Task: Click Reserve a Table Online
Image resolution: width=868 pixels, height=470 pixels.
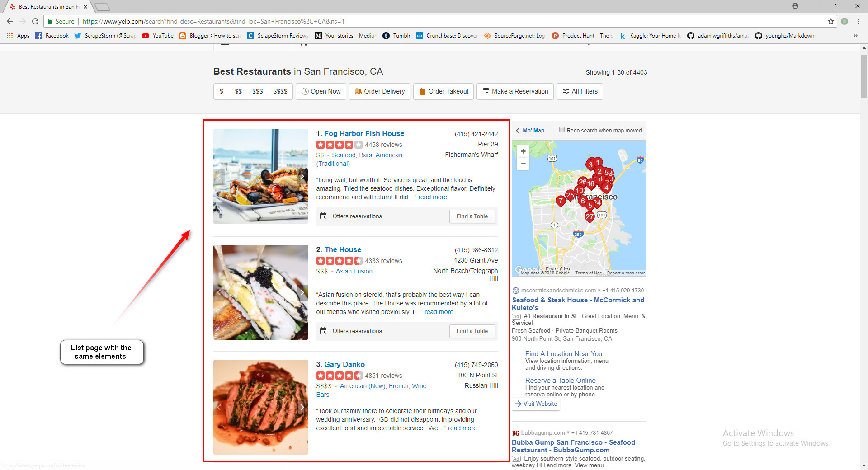Action: (x=560, y=381)
